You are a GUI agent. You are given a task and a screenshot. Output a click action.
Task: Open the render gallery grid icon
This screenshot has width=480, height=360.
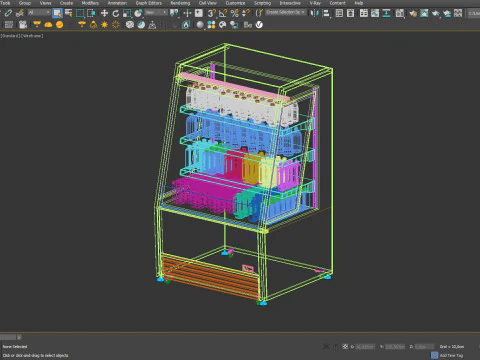point(458,13)
